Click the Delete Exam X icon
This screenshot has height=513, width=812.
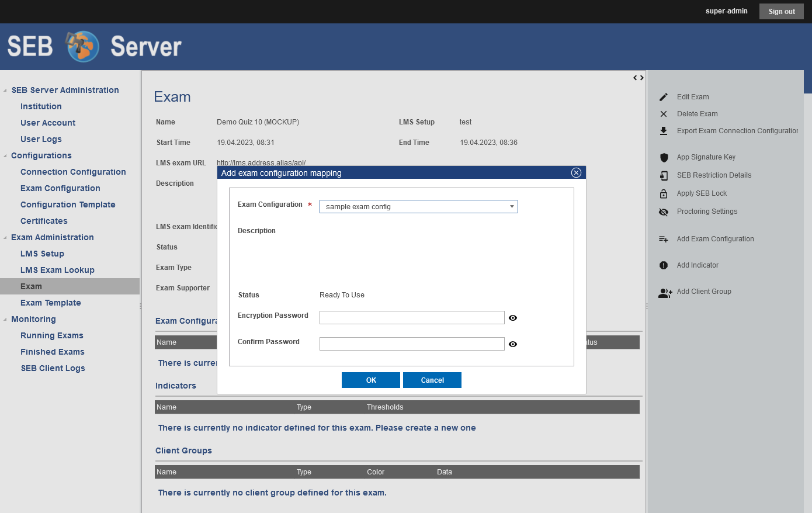coord(664,114)
